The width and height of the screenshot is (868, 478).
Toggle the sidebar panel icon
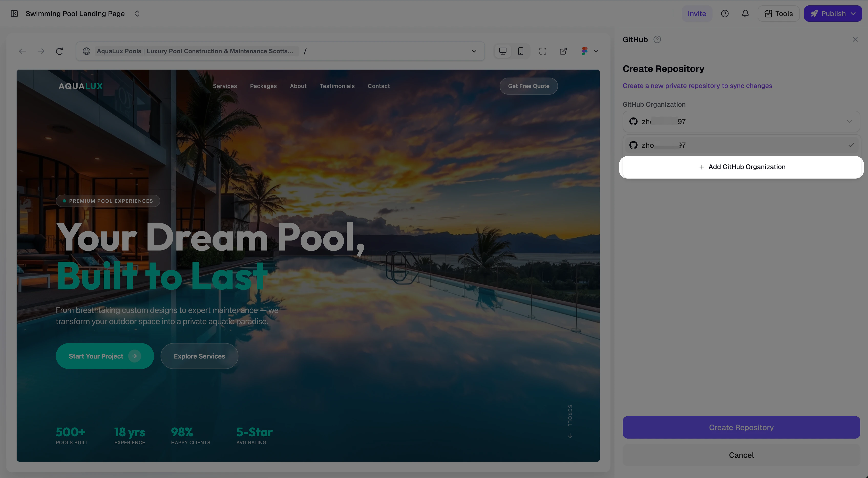(x=14, y=14)
